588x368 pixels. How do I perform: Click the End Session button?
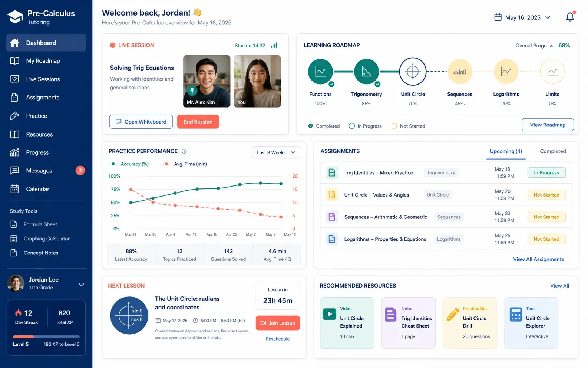(198, 122)
